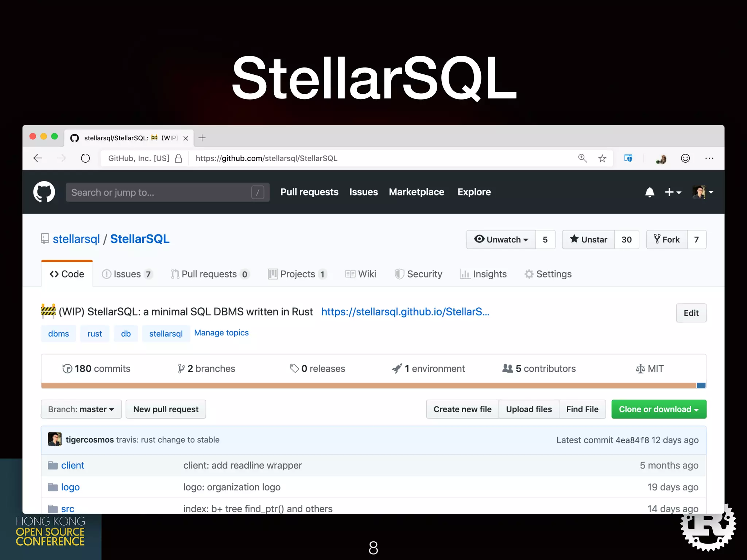Open browser menu with three dots
Screen dimensions: 747x560
(x=709, y=158)
